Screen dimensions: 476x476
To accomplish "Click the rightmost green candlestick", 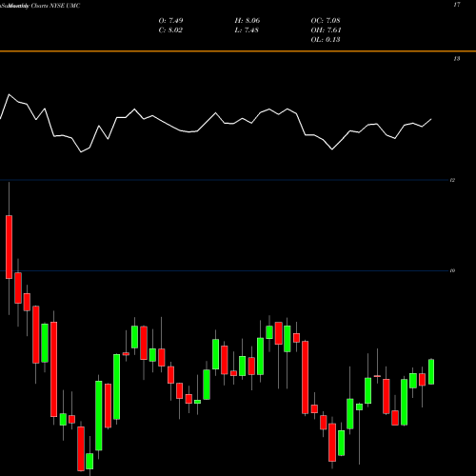I will click(x=431, y=371).
